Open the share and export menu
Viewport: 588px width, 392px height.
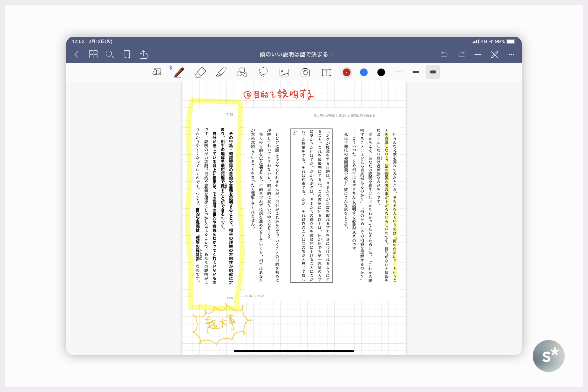coord(143,54)
